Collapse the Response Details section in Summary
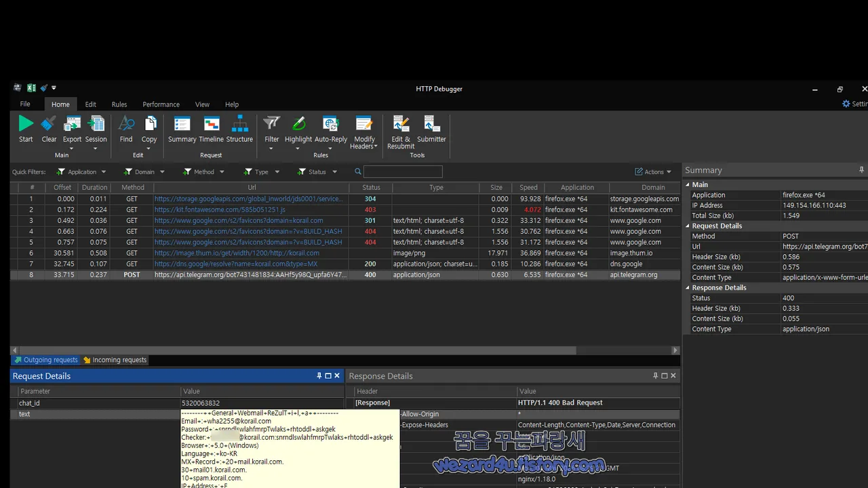This screenshot has height=488, width=868. tap(688, 287)
